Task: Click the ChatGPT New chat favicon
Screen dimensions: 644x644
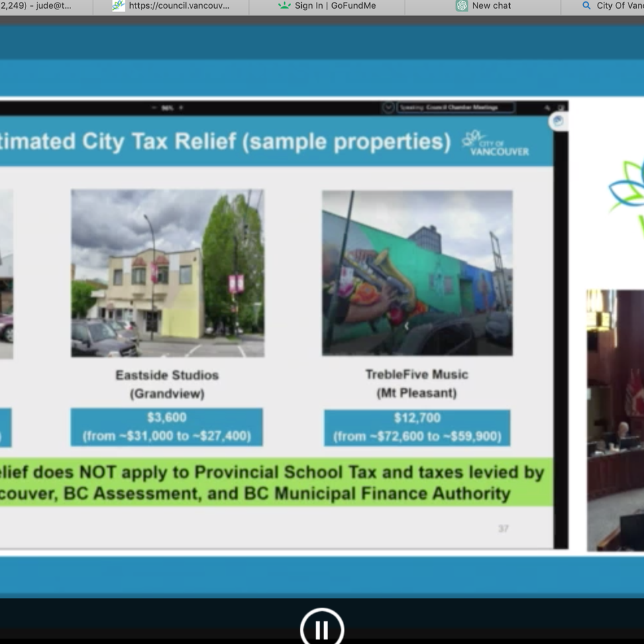Action: pos(462,6)
